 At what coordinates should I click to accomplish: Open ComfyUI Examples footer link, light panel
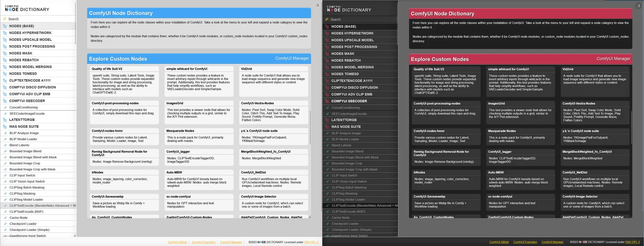click(203, 242)
